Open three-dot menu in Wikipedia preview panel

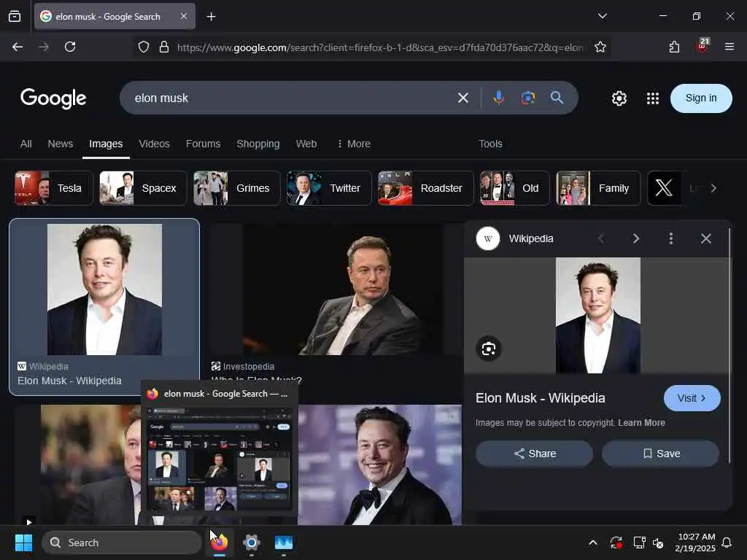tap(671, 238)
